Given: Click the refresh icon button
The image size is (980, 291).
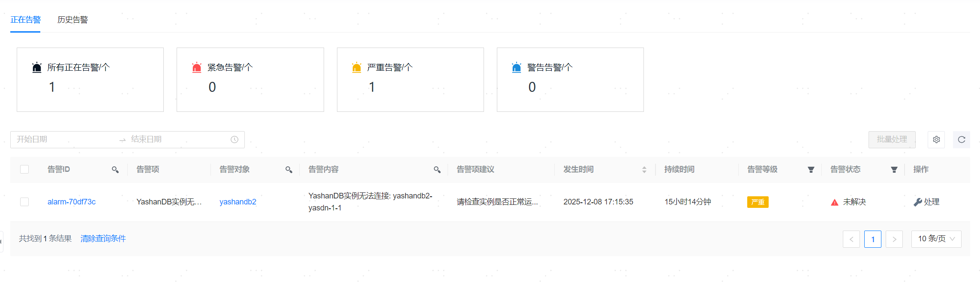Looking at the screenshot, I should pos(962,140).
